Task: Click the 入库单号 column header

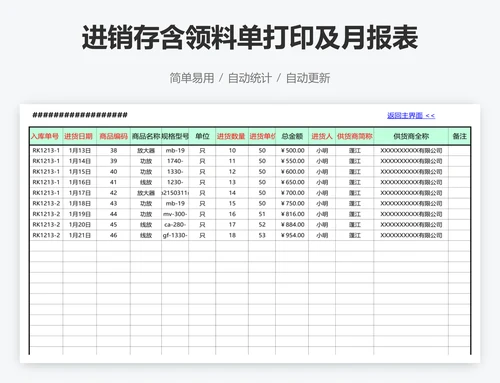Action: pyautogui.click(x=46, y=136)
